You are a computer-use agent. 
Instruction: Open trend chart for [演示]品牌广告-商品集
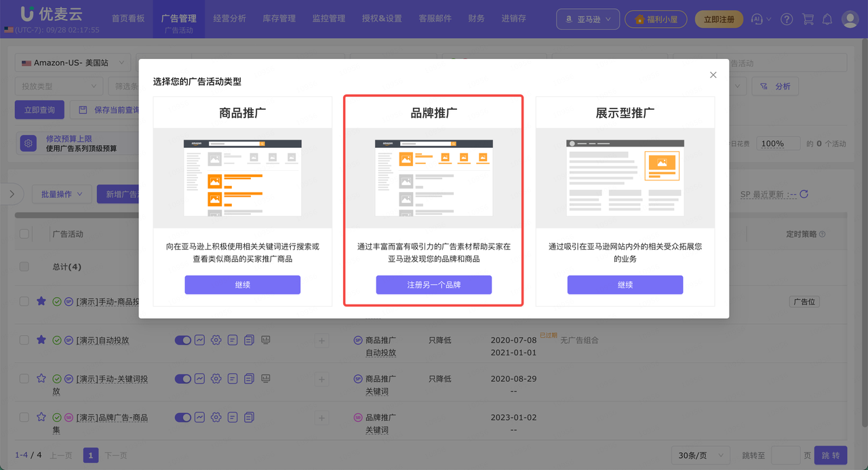point(200,417)
